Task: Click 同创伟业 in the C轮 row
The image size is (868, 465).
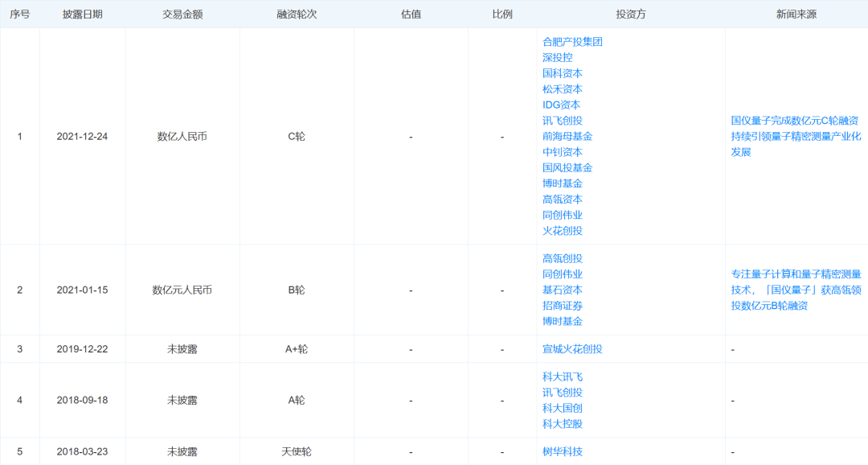Action: tap(563, 215)
